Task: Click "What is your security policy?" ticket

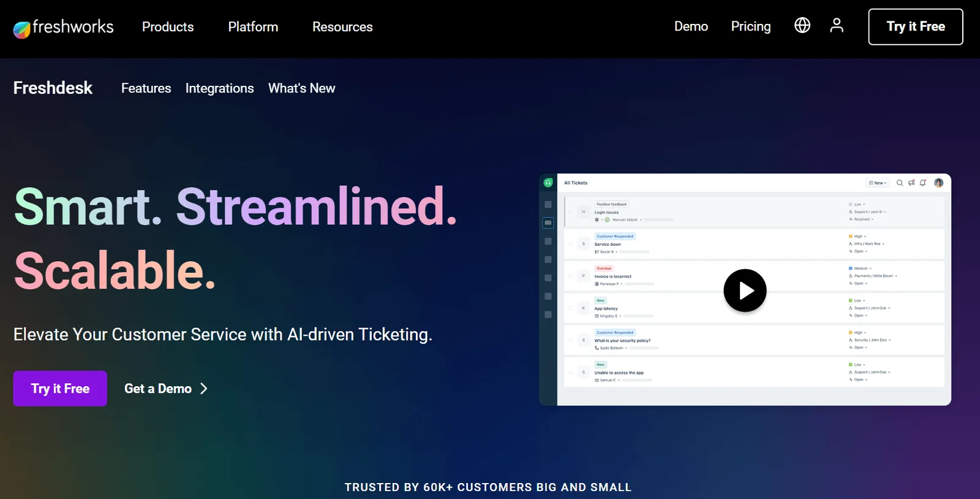Action: [623, 341]
